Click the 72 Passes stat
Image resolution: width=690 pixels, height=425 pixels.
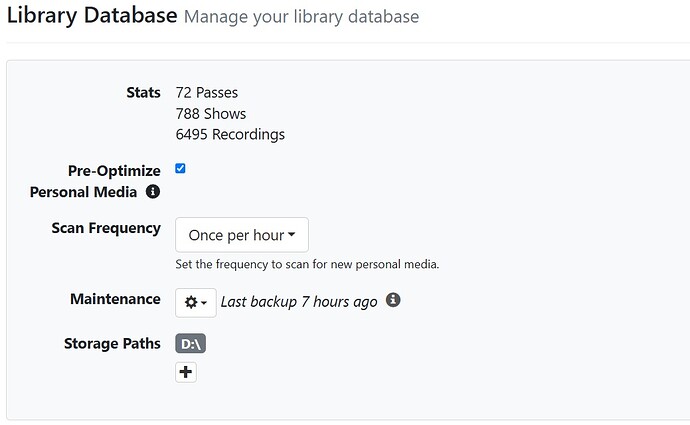tap(207, 93)
